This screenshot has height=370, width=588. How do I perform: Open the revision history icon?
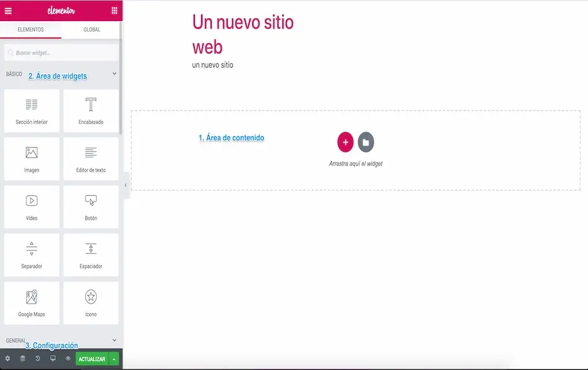(x=38, y=359)
